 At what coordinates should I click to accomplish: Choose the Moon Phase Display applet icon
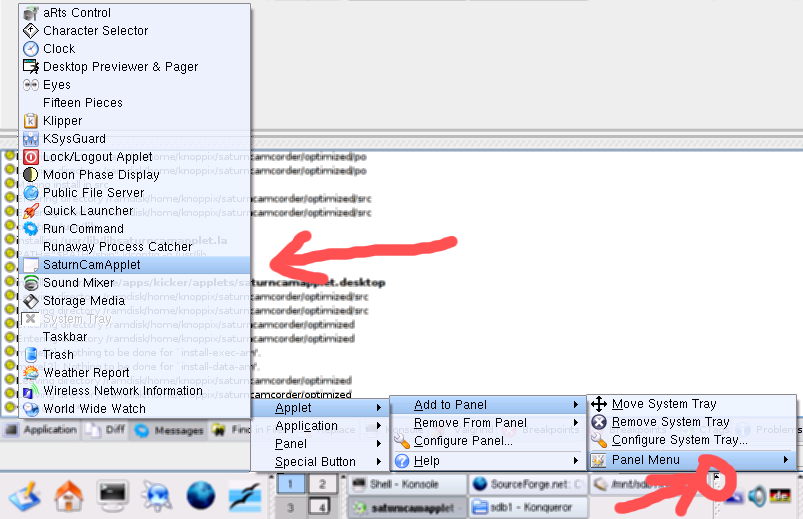[31, 175]
